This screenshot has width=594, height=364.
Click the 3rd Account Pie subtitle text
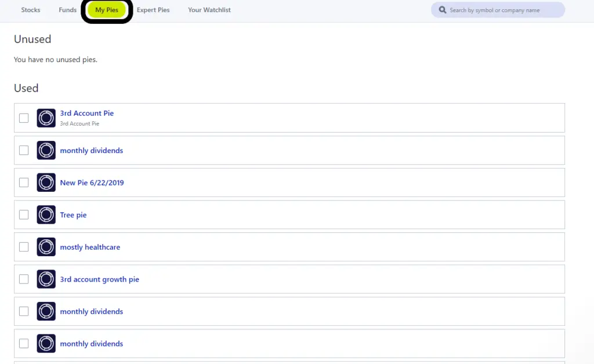[79, 123]
